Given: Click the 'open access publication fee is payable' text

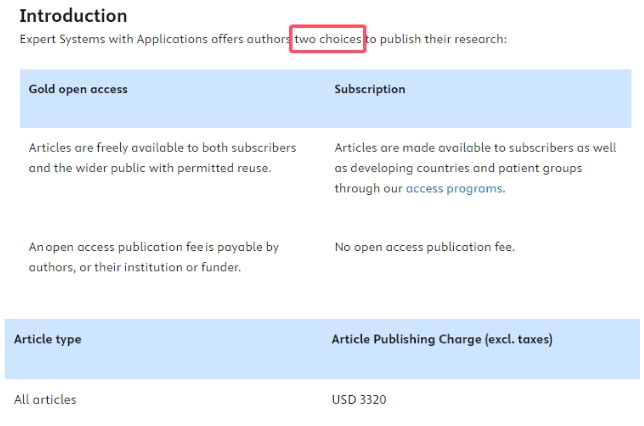Looking at the screenshot, I should 153,247.
